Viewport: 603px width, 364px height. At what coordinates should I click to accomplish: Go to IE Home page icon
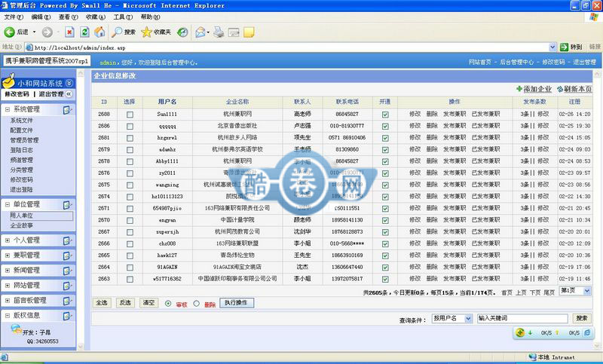tap(99, 32)
